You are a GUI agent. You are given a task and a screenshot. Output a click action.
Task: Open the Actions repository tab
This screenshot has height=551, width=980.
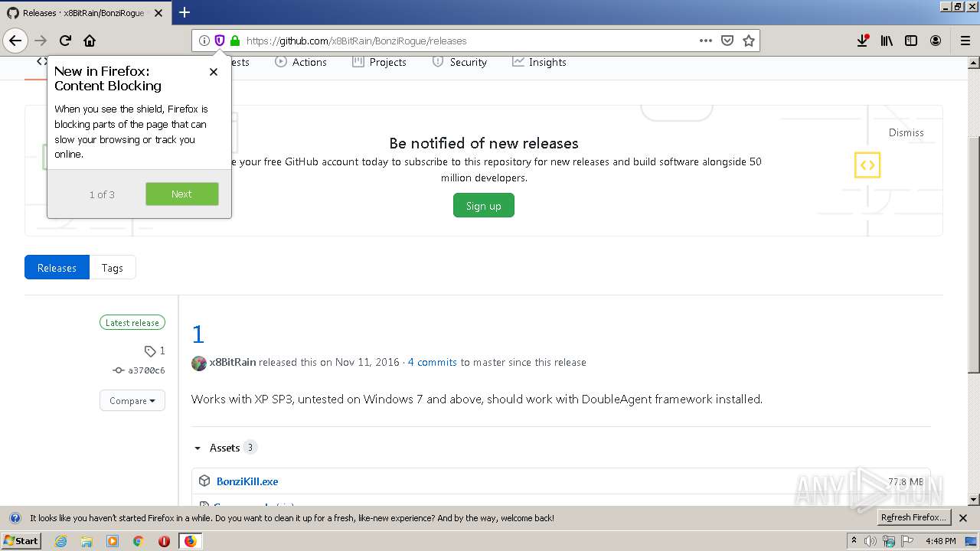(301, 62)
